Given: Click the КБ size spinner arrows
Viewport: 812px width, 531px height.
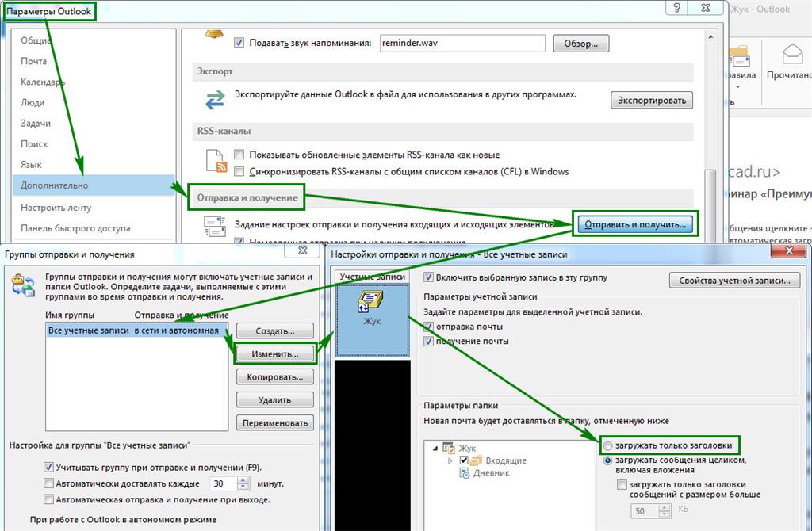Looking at the screenshot, I should click(665, 511).
